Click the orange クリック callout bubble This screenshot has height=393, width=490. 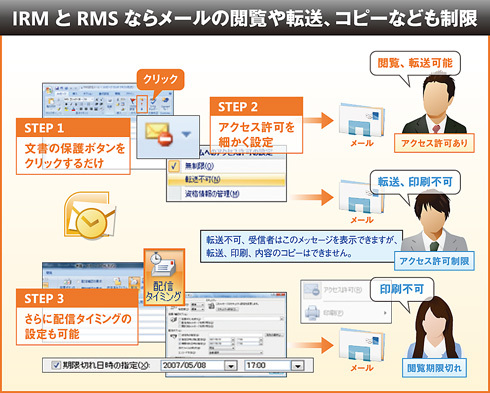160,79
